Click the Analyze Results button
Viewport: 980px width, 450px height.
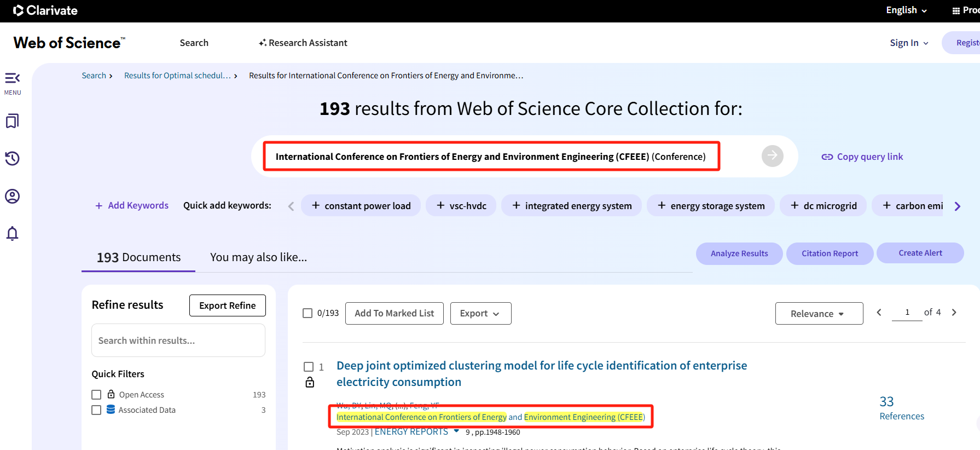coord(739,253)
